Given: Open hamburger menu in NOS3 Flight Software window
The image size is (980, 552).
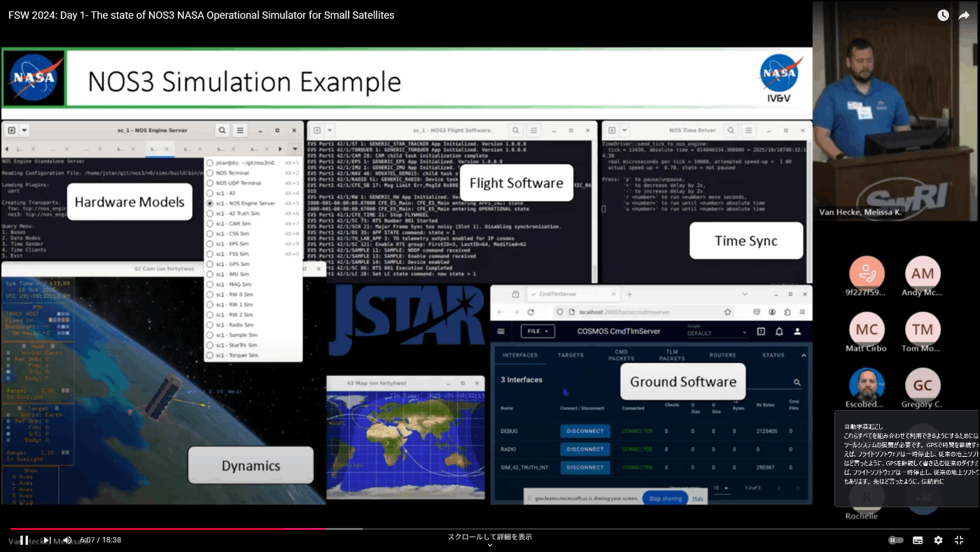Looking at the screenshot, I should [533, 130].
